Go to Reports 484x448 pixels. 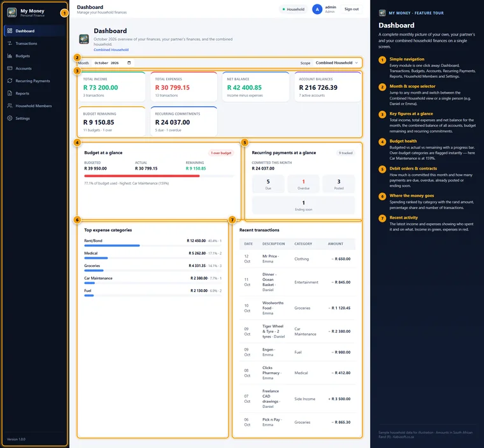click(x=35, y=93)
